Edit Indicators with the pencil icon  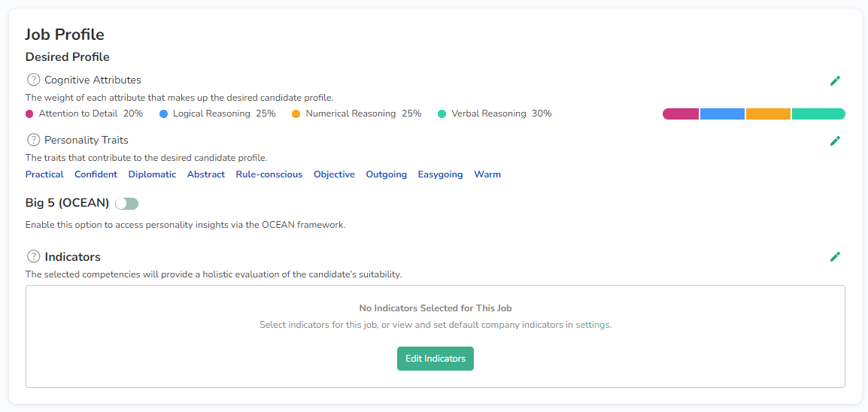click(x=835, y=256)
